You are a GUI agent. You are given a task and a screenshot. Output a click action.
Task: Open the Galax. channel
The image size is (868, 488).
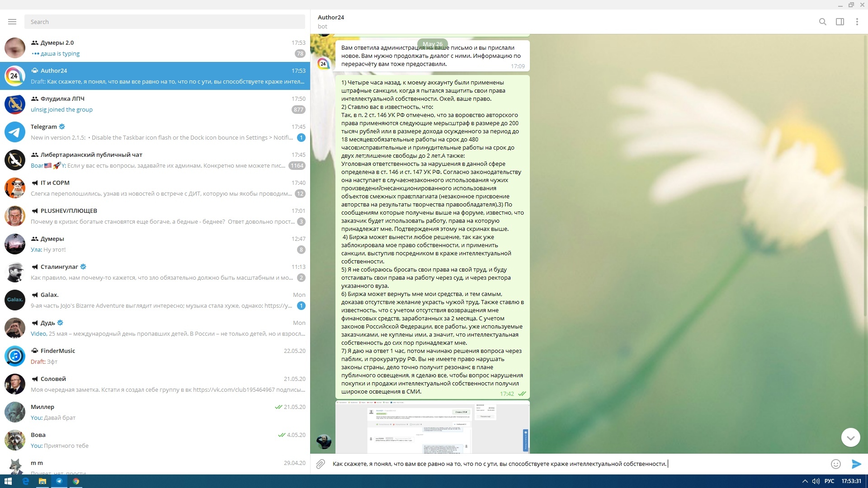(x=155, y=300)
